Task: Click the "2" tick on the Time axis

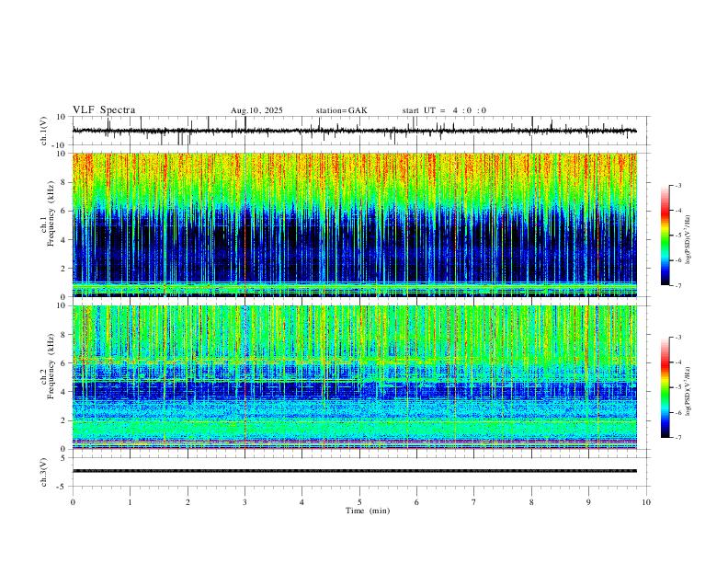Action: point(188,502)
